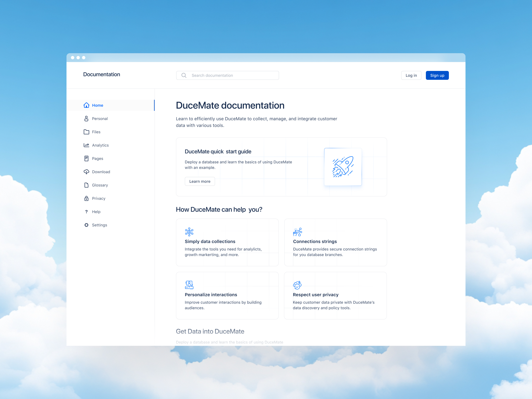Click text 'DuceMate provides secure connection strings'
This screenshot has width=532, height=399.
click(x=335, y=249)
